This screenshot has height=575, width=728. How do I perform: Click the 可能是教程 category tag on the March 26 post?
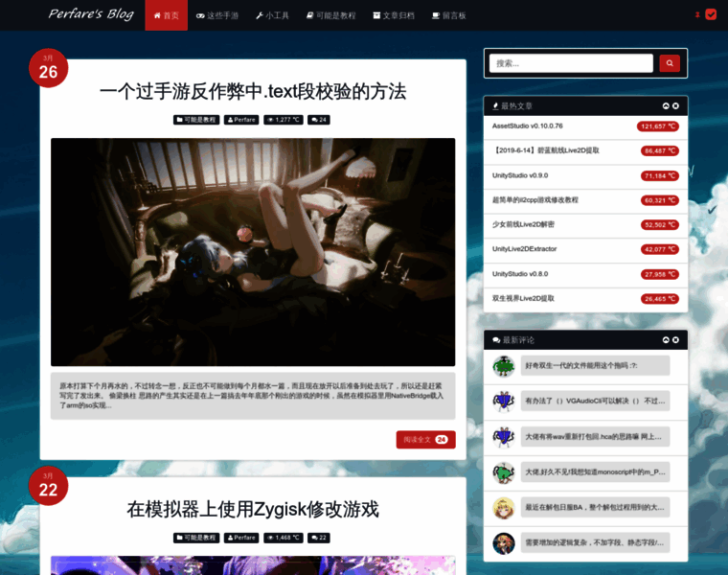click(196, 120)
